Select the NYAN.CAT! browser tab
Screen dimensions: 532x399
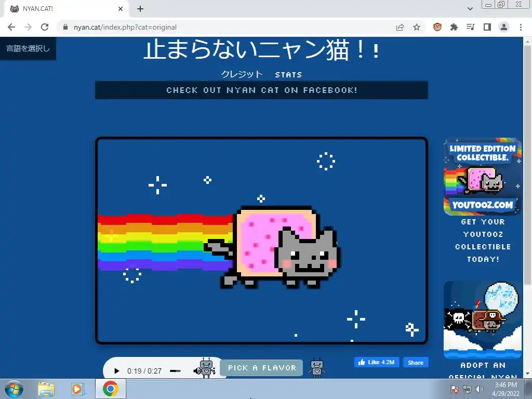tap(66, 9)
